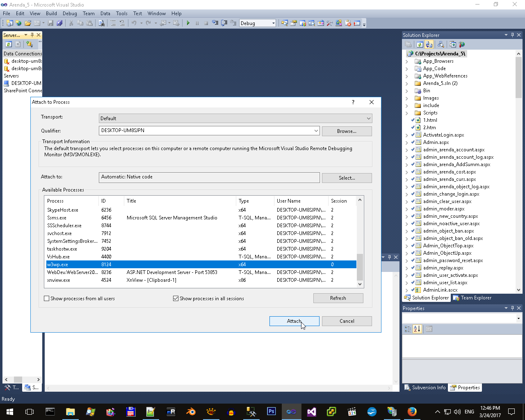Open Blender from the taskbar

coord(191,411)
